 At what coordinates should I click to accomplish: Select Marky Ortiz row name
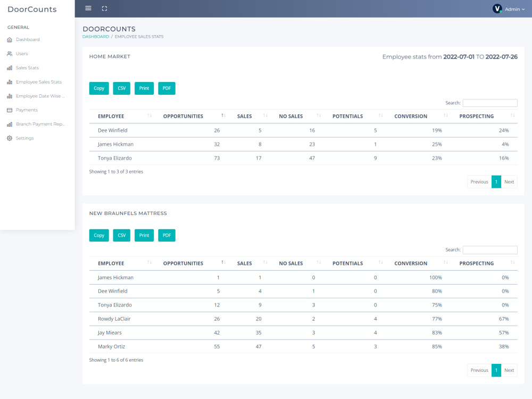(111, 347)
